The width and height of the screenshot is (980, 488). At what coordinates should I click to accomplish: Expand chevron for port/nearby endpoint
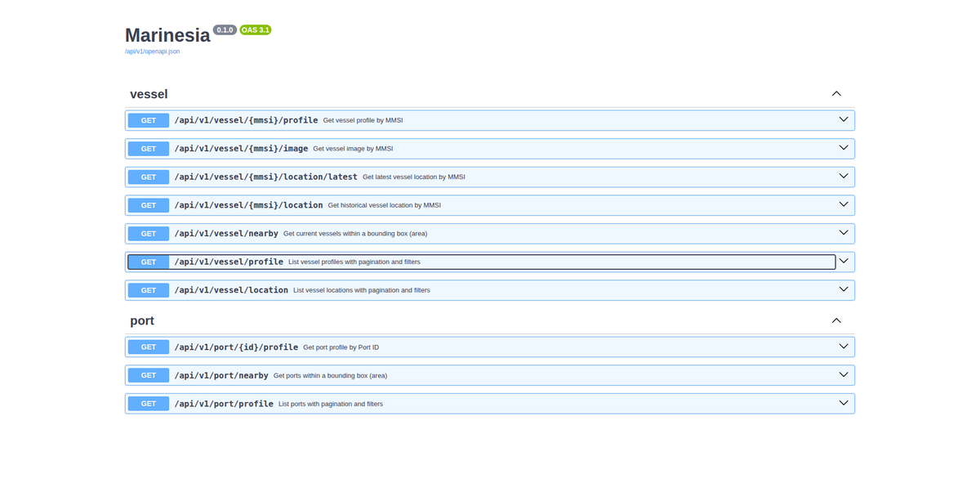click(844, 374)
